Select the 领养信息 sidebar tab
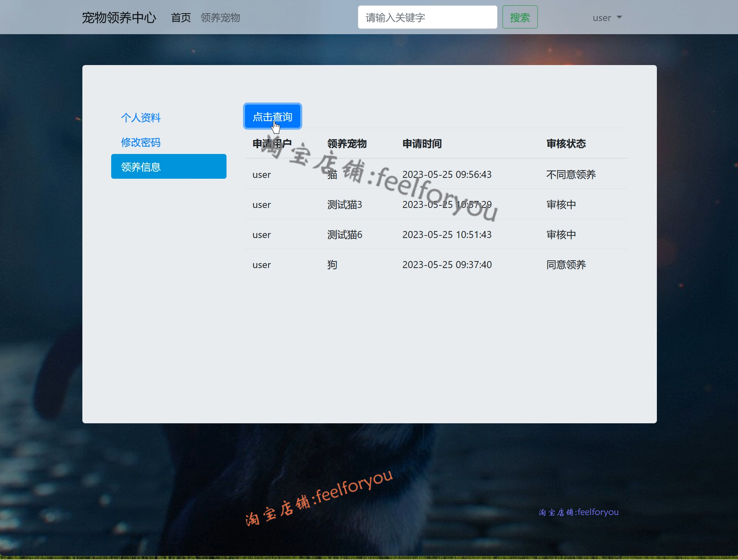 click(169, 166)
